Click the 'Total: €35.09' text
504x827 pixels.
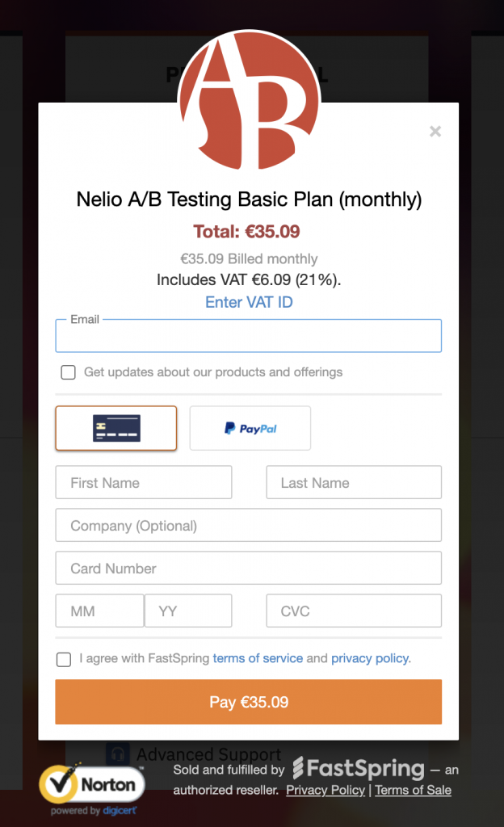[246, 232]
